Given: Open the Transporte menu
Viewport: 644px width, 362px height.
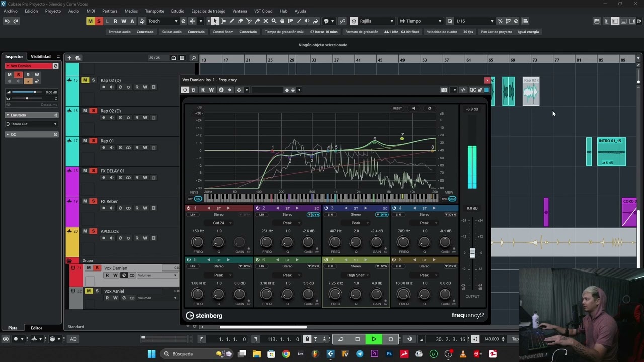Looking at the screenshot, I should (x=154, y=11).
